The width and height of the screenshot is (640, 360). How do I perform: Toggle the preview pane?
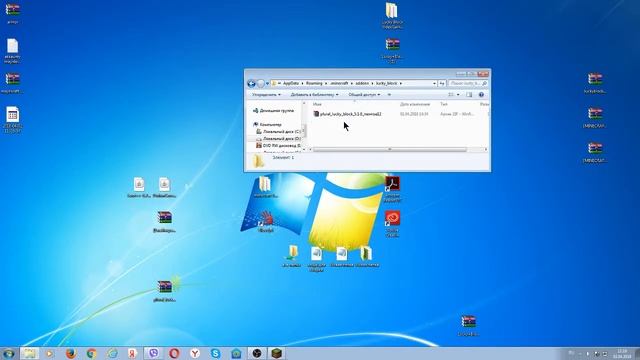click(x=469, y=95)
